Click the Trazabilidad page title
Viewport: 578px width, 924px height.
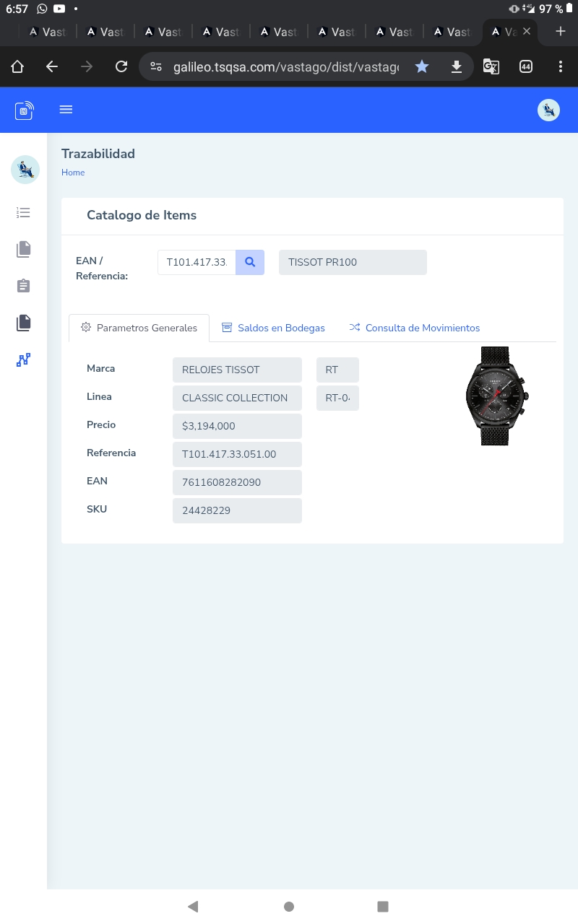98,154
